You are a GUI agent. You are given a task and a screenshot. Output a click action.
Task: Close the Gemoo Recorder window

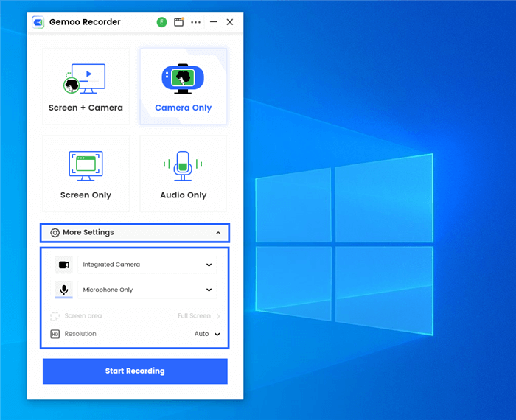coord(230,22)
